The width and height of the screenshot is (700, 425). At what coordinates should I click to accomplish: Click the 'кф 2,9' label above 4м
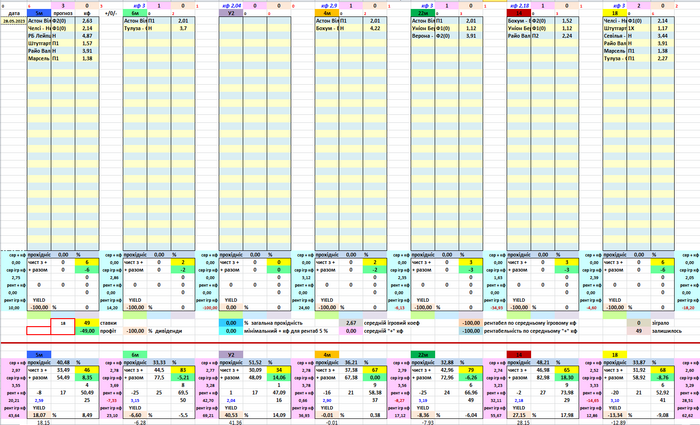pos(328,6)
